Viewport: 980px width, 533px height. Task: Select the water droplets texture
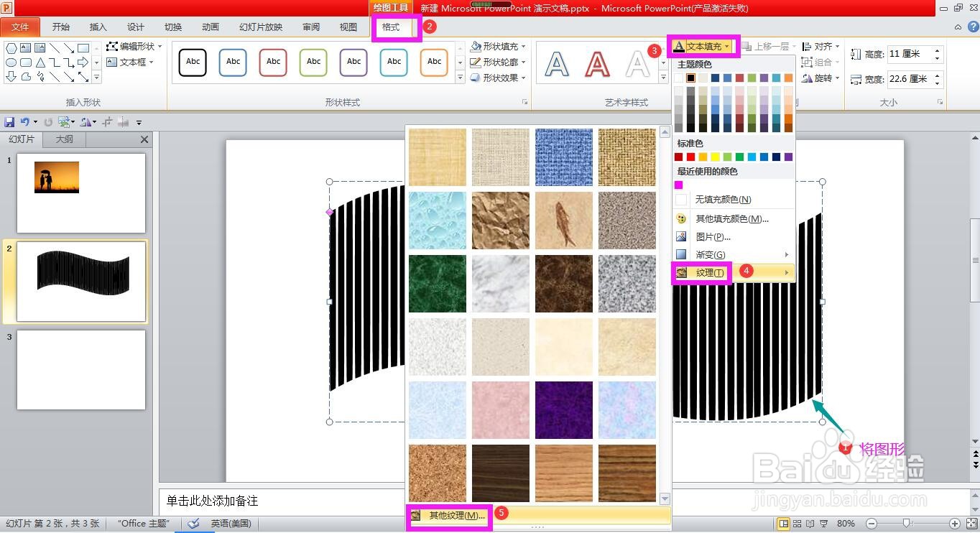pos(438,221)
